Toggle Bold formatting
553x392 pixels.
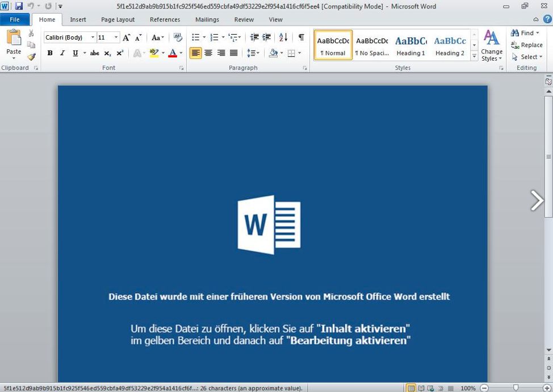[x=50, y=53]
